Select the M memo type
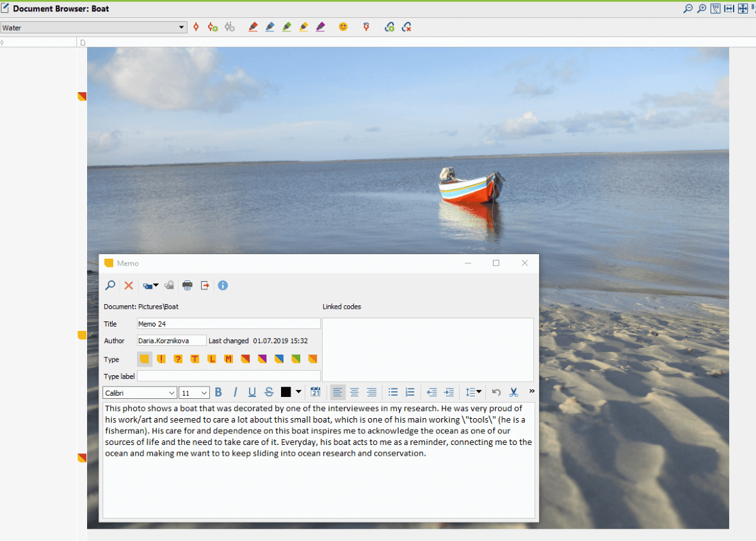756x541 pixels. (x=229, y=359)
